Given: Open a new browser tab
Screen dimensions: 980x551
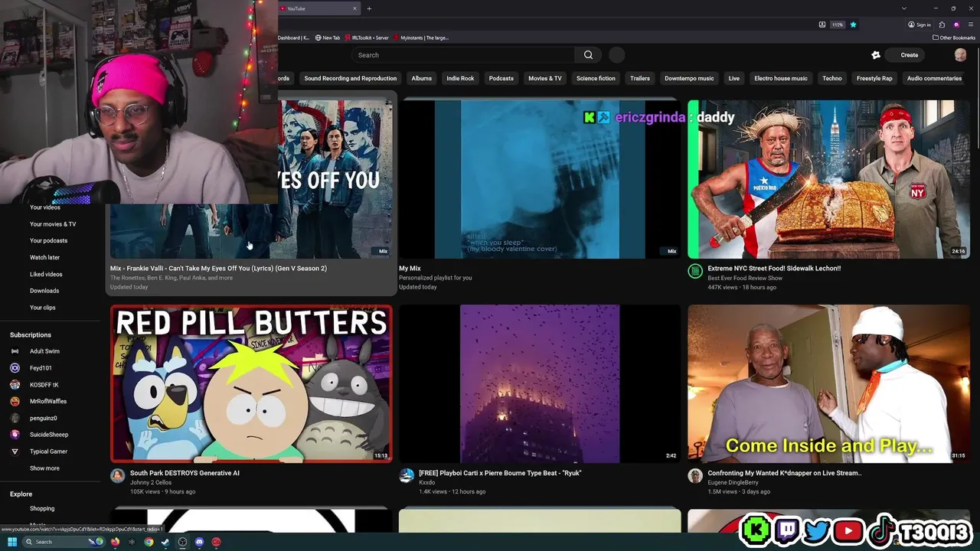Looking at the screenshot, I should (x=369, y=8).
